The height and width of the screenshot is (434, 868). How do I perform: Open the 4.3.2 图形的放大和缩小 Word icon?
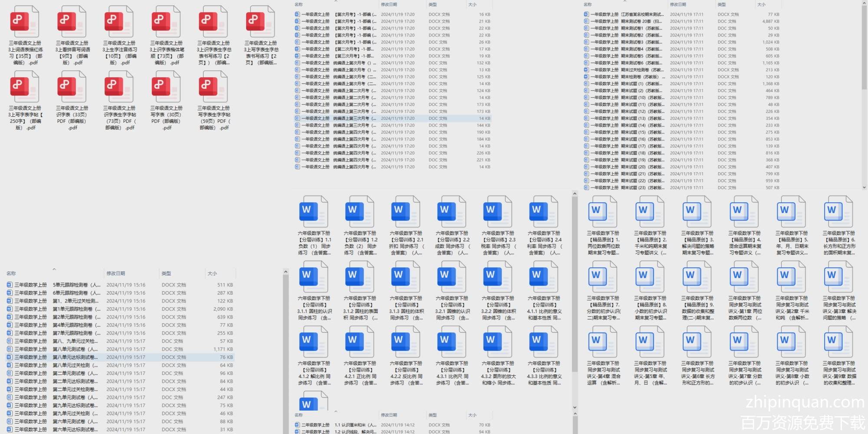pyautogui.click(x=498, y=342)
